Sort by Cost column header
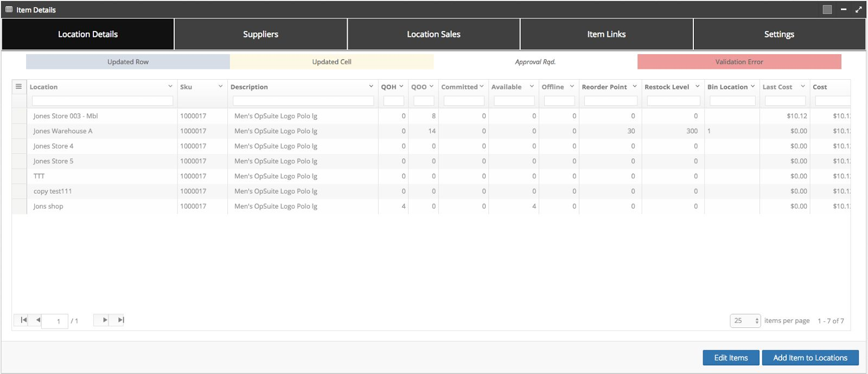Image resolution: width=868 pixels, height=374 pixels. pos(820,87)
